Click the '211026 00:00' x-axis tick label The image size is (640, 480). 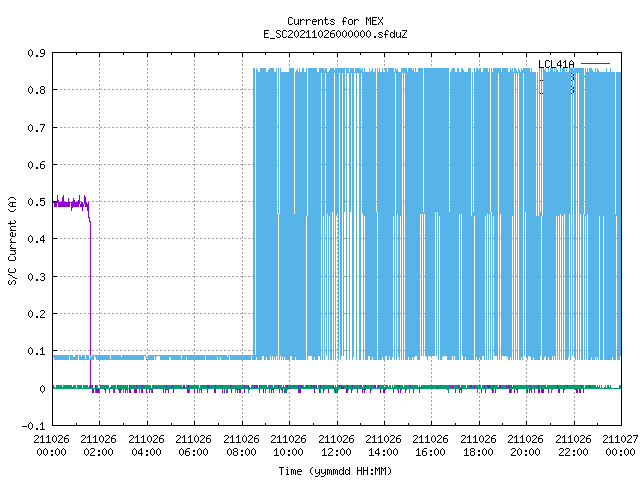tap(51, 446)
